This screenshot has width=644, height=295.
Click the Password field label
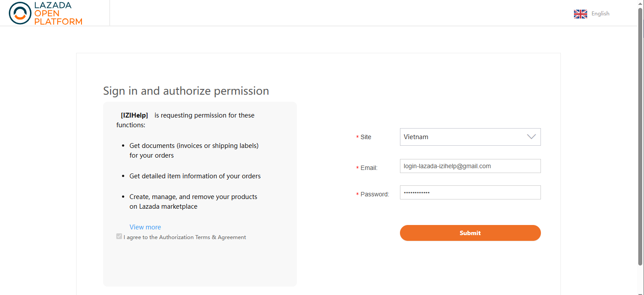tap(374, 195)
